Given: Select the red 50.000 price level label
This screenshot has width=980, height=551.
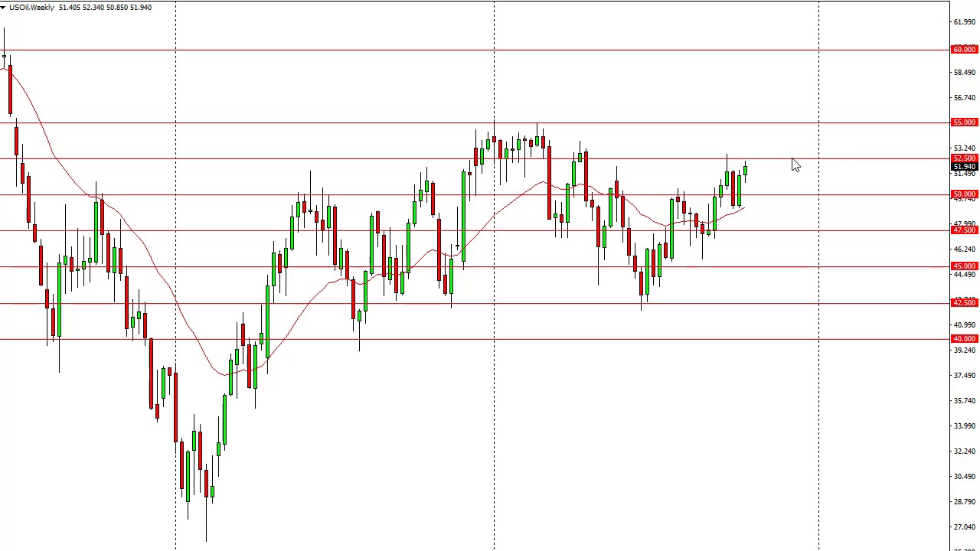Looking at the screenshot, I should pyautogui.click(x=964, y=194).
